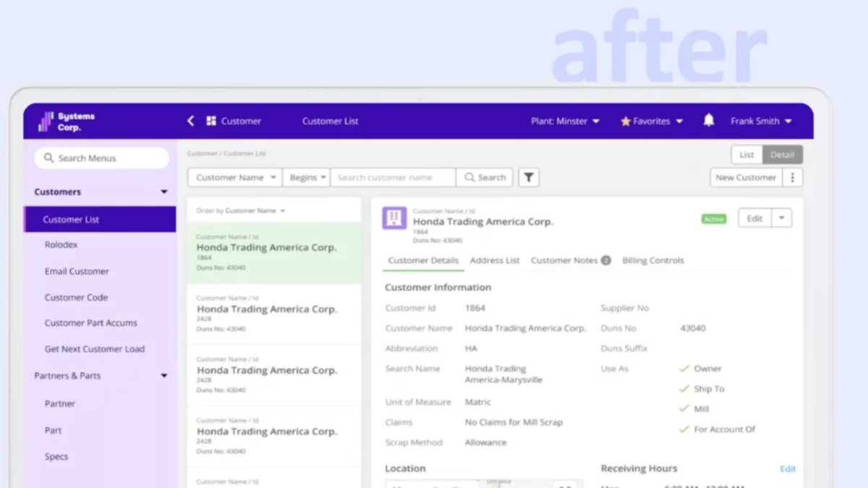Click the Systems Corp. logo
Screen dimensions: 868x488
pyautogui.click(x=67, y=121)
